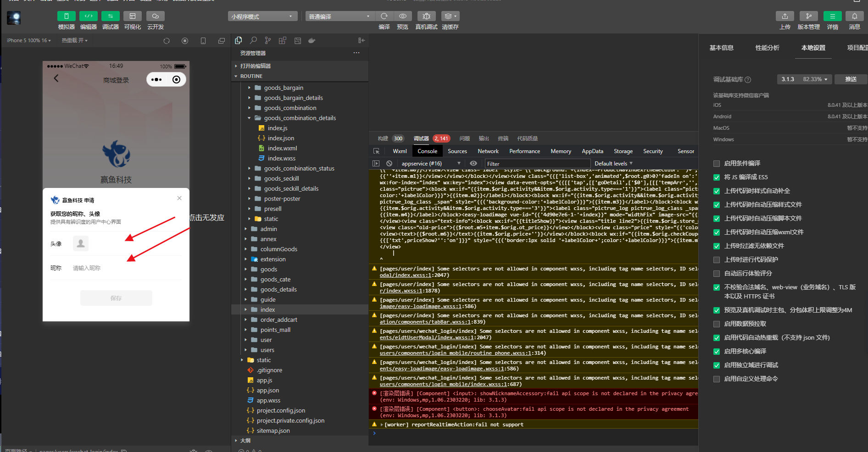Screen dimensions: 868x452
Task: Uncheck 上传代码时自动压缩样式文件
Action: [x=717, y=205]
